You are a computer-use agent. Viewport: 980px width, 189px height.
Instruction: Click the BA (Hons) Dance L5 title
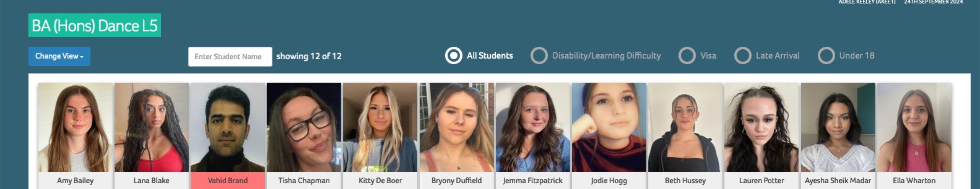[95, 25]
